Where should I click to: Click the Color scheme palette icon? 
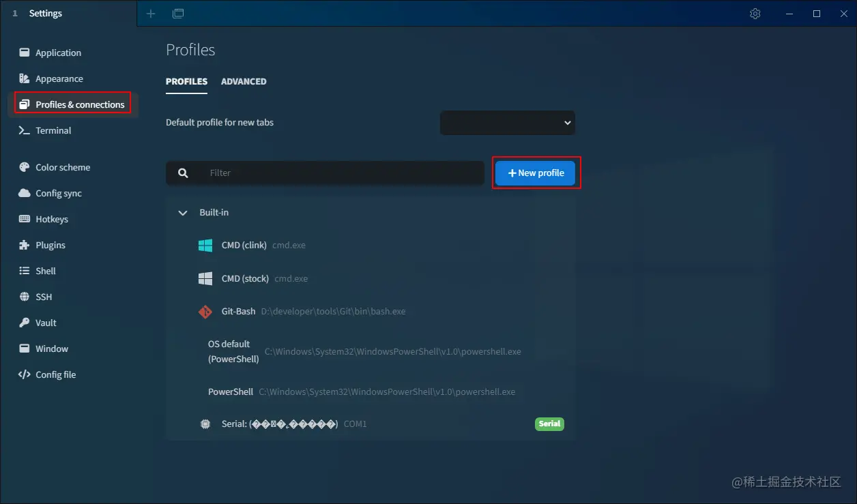[x=25, y=167]
